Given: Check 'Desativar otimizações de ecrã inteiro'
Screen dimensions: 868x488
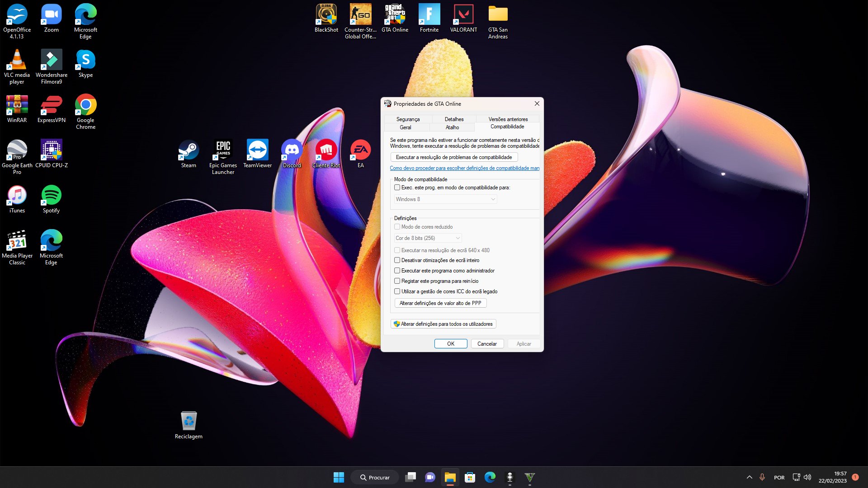Looking at the screenshot, I should pyautogui.click(x=397, y=260).
